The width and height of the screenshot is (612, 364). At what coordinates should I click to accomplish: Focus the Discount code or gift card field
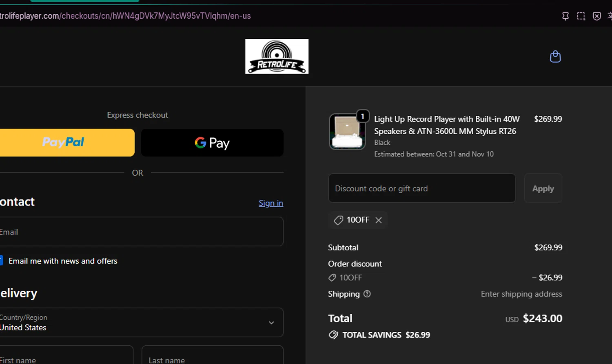pyautogui.click(x=422, y=188)
